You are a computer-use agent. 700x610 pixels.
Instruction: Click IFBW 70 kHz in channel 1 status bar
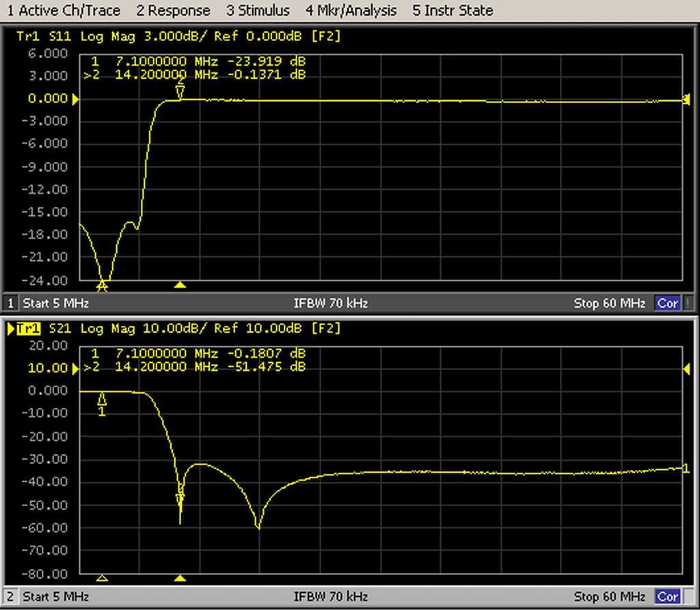click(330, 303)
